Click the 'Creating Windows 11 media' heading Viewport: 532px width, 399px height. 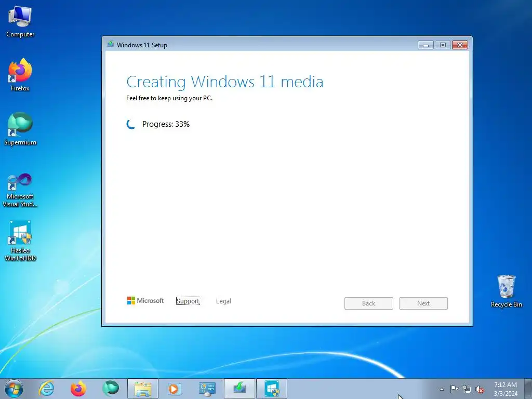pyautogui.click(x=225, y=82)
